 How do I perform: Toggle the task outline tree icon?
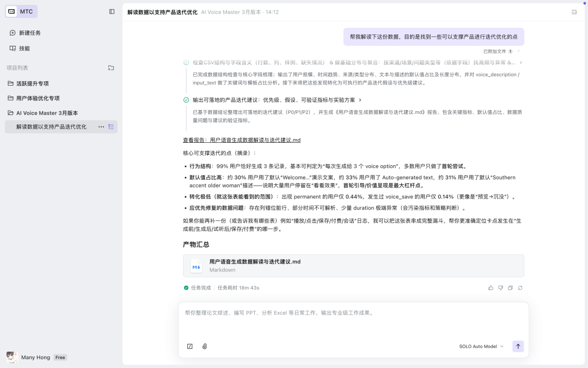(111, 126)
